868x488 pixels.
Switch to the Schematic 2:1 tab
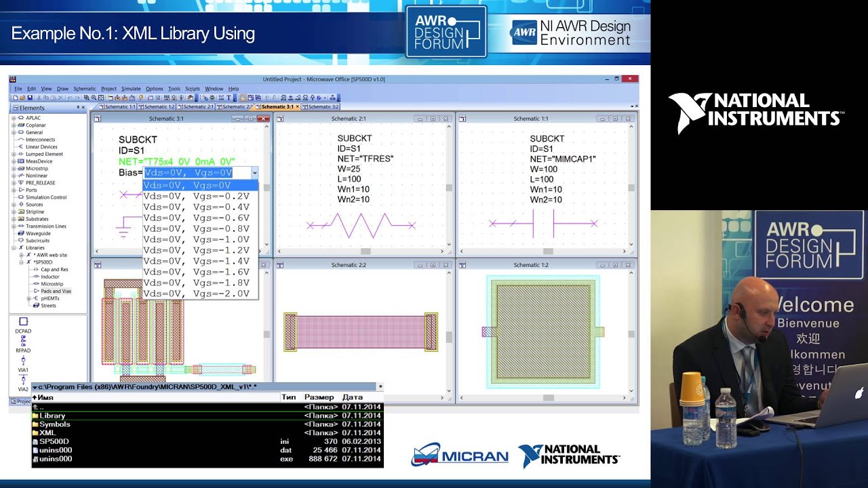(x=196, y=106)
